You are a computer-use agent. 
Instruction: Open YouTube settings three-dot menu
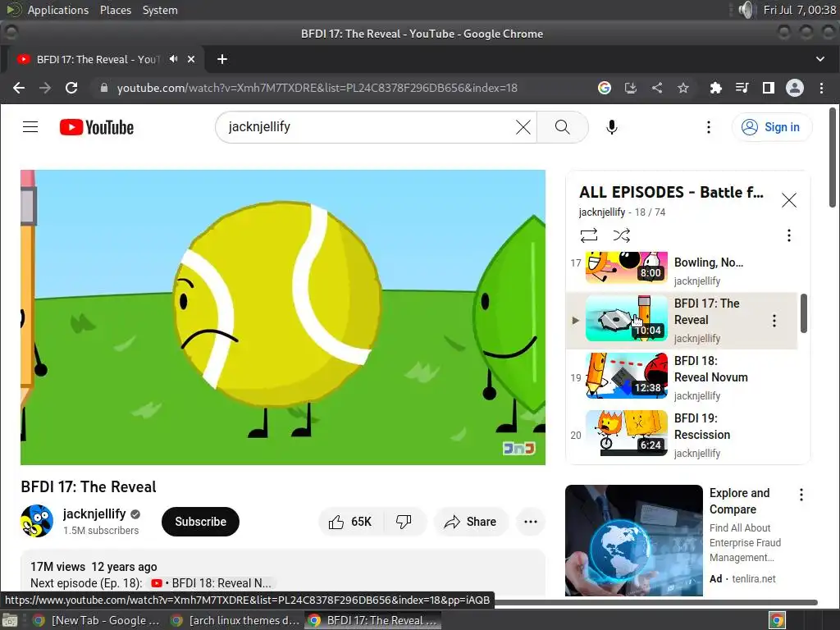point(708,127)
